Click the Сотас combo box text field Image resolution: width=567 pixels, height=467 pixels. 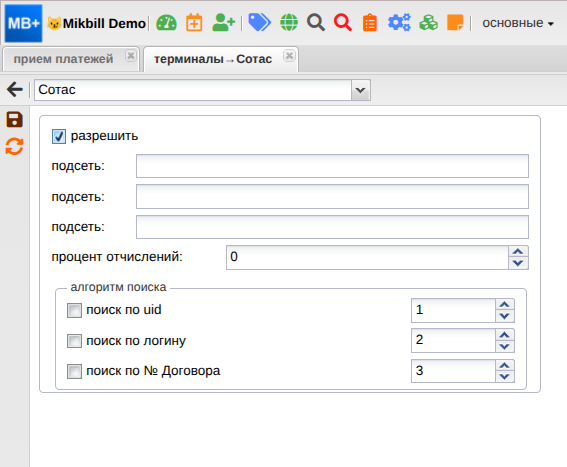point(193,90)
